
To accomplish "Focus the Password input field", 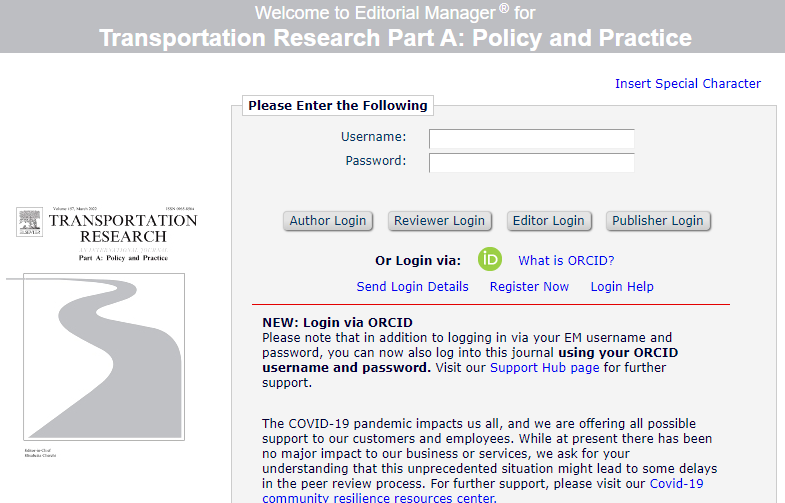I will [531, 162].
